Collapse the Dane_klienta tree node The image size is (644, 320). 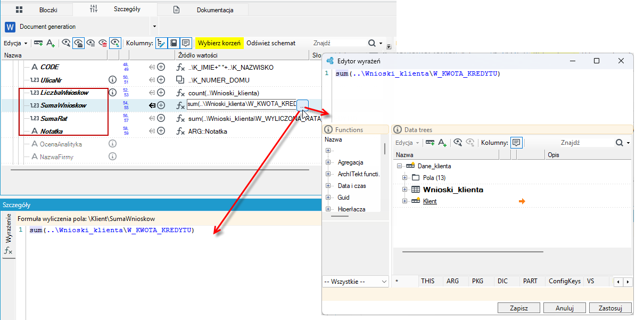[x=400, y=166]
